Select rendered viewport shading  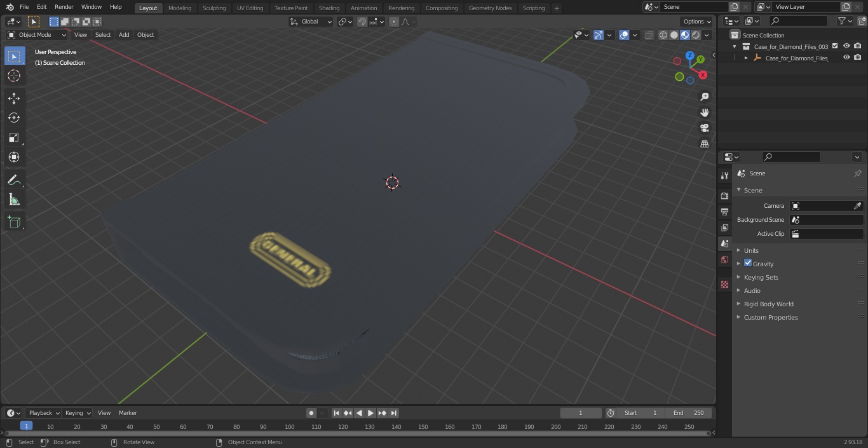(696, 35)
